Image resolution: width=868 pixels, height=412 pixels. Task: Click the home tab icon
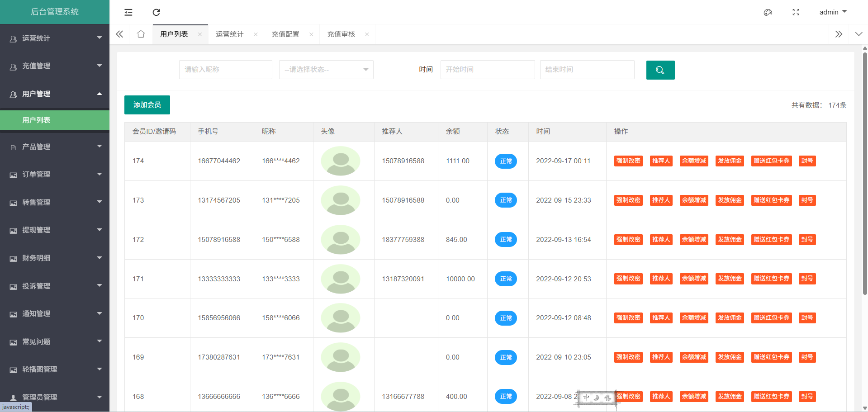(141, 34)
